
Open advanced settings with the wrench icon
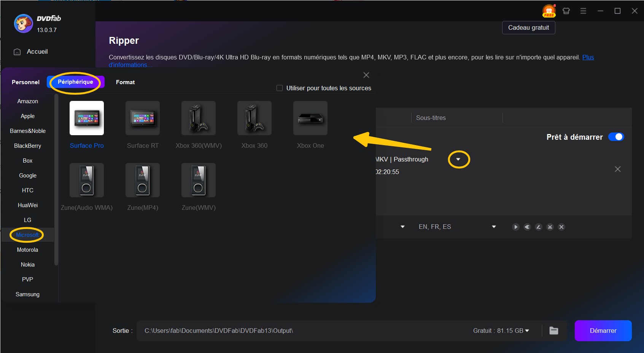click(x=527, y=227)
